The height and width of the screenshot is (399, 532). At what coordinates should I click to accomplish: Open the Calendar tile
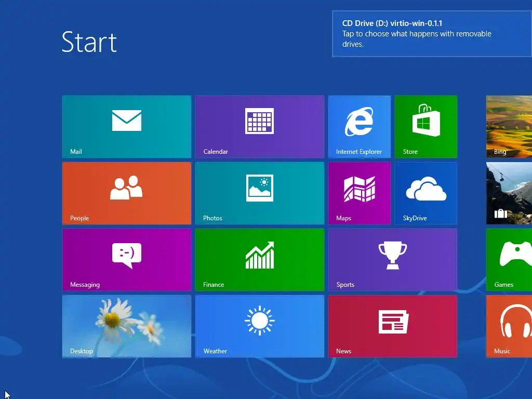[x=260, y=127]
